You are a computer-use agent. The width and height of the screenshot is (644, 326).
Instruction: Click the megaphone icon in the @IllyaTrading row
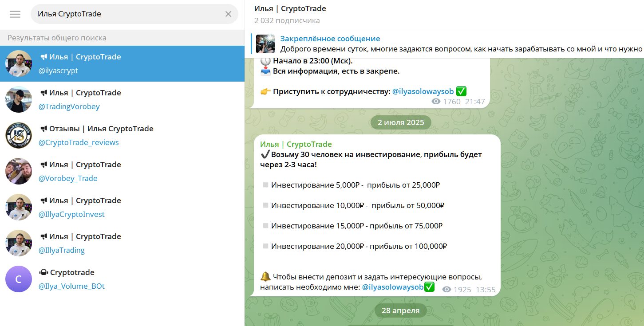43,236
